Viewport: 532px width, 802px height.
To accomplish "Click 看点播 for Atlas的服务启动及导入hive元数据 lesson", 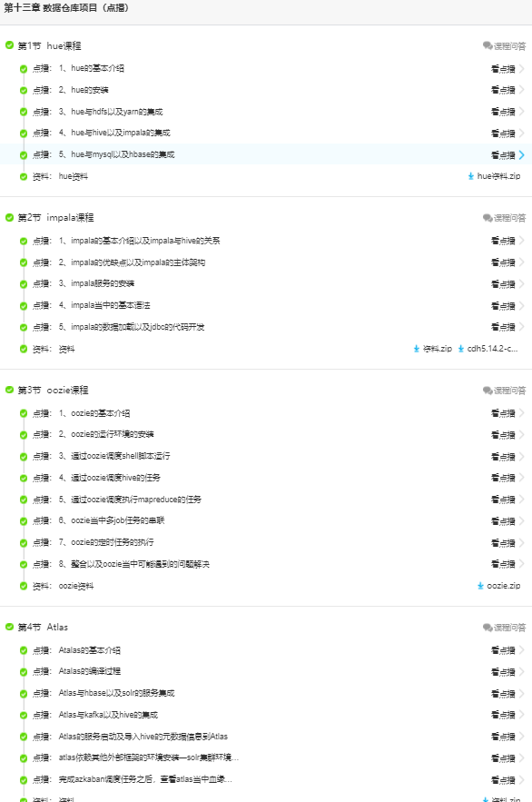I will pos(503,737).
